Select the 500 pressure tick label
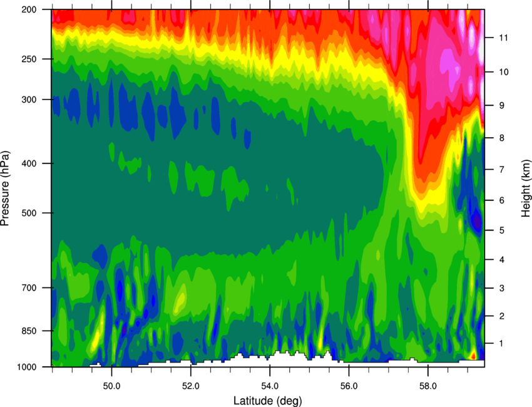The image size is (532, 407). coord(29,213)
